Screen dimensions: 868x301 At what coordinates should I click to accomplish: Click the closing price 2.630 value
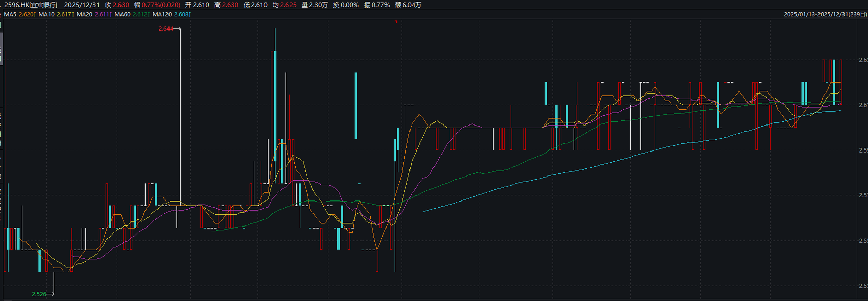[x=121, y=5]
